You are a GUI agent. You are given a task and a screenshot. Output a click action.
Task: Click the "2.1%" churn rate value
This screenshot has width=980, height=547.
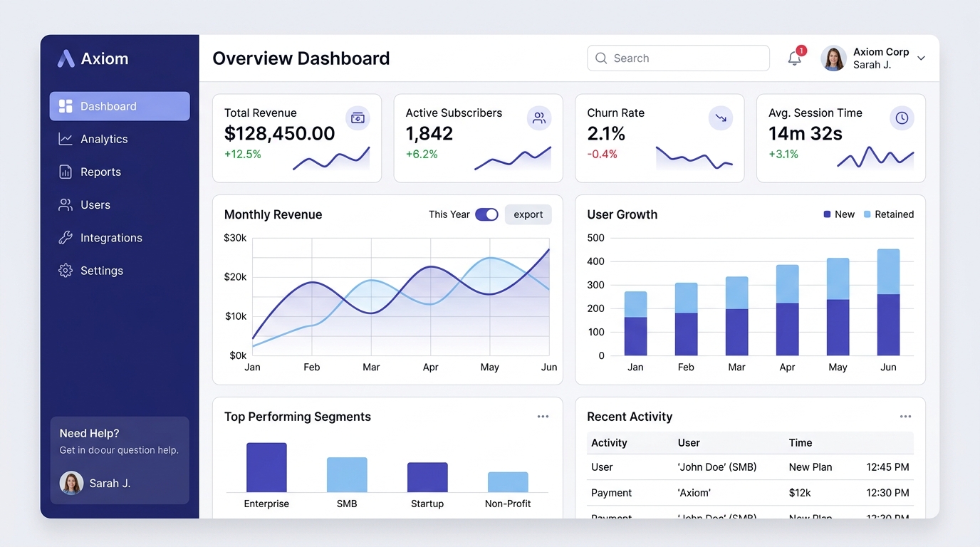[606, 133]
